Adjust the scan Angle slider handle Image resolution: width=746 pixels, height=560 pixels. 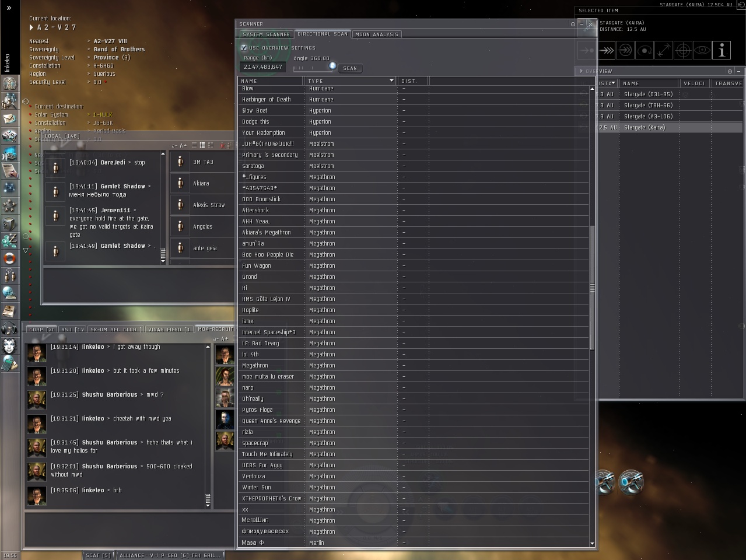click(332, 66)
